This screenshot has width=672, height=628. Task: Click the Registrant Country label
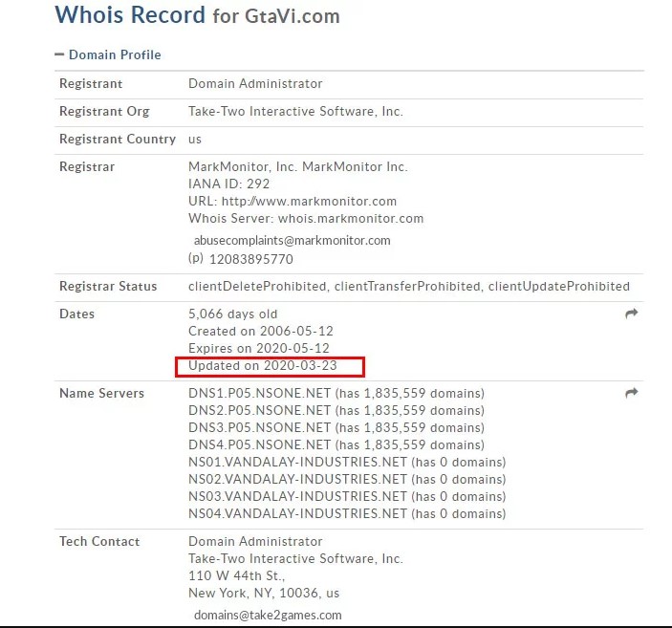tap(118, 140)
